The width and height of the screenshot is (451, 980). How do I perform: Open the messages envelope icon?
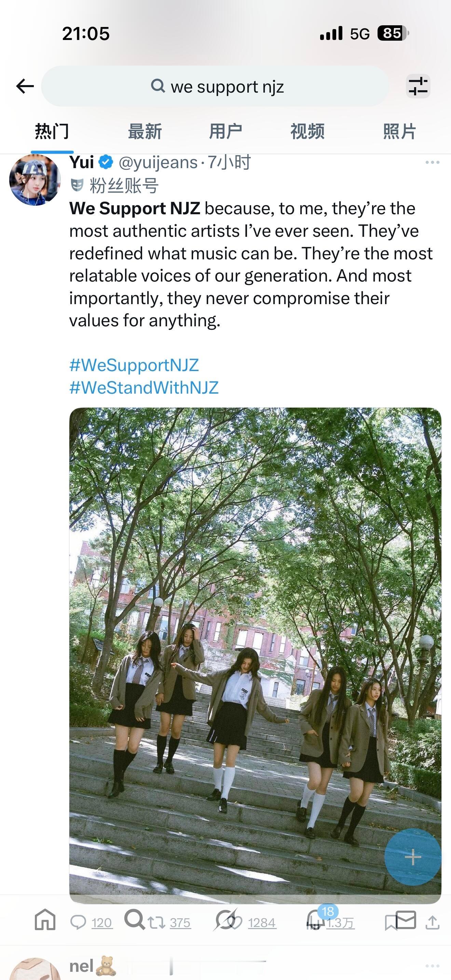(x=405, y=919)
